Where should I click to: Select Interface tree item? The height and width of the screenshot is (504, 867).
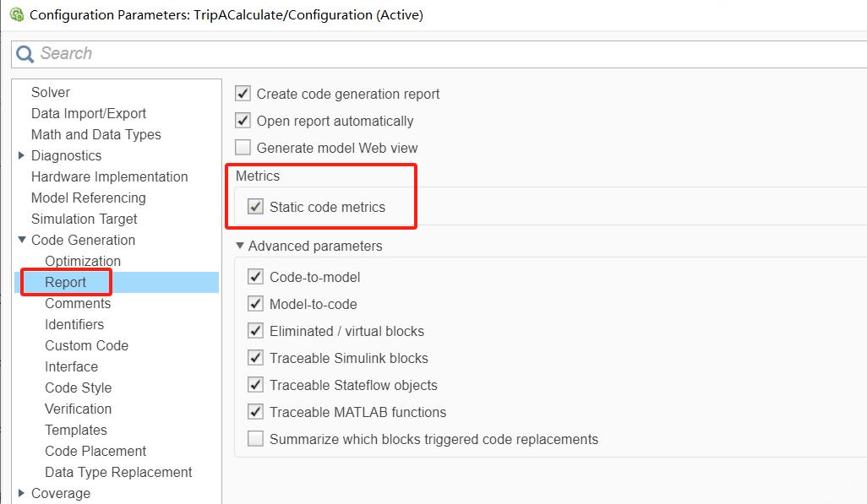click(71, 366)
